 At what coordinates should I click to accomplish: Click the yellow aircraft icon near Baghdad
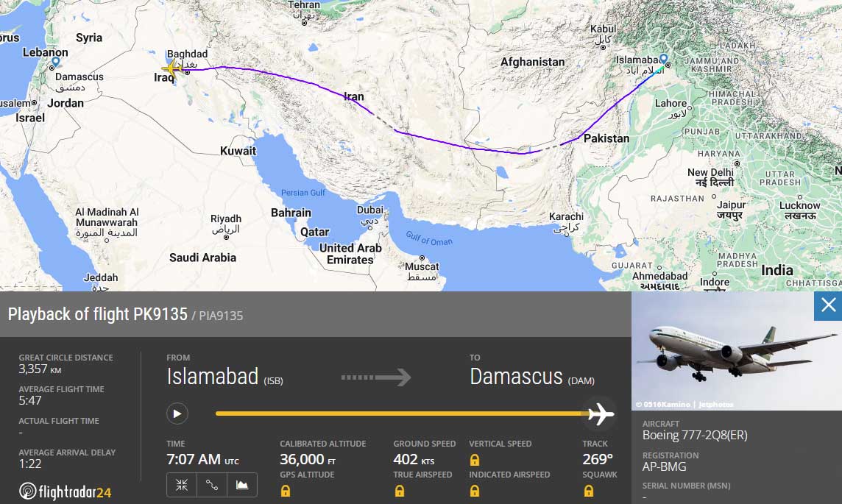click(x=171, y=68)
